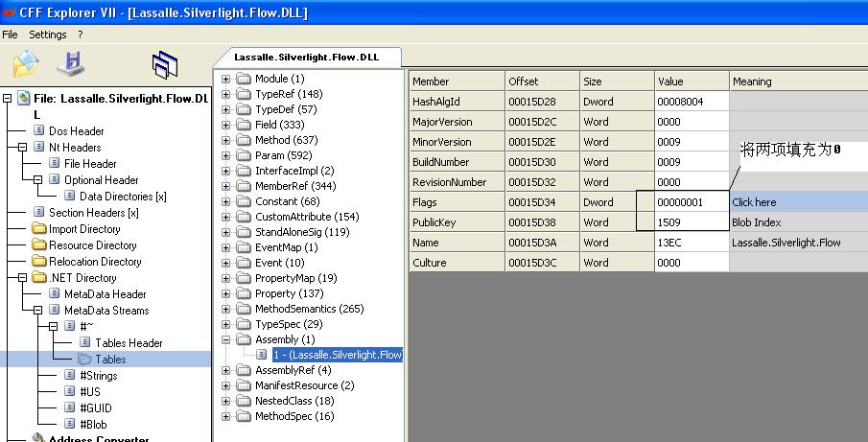Click the HashAlgId value 00008004
The image size is (868, 442).
[692, 102]
